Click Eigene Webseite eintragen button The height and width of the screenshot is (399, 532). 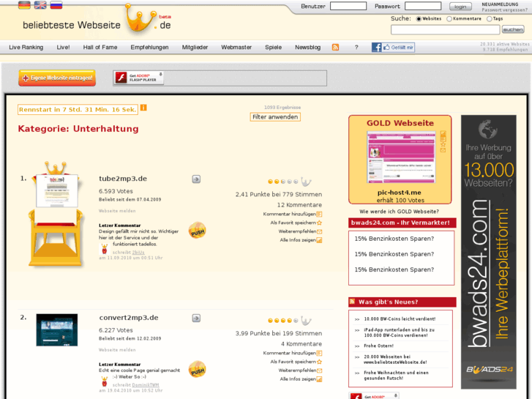[57, 78]
